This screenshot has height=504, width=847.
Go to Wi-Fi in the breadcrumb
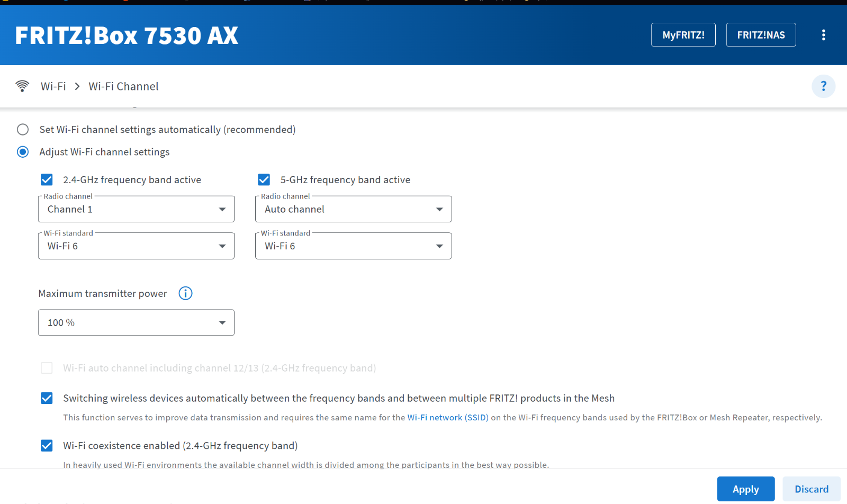(x=53, y=86)
